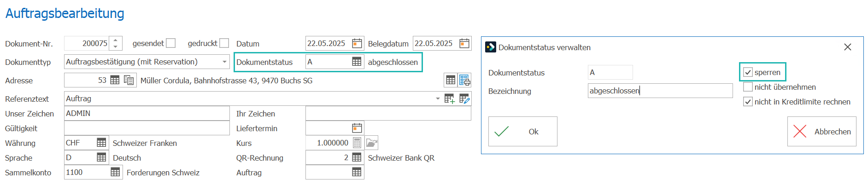Open the Auftrag lookup table icon
The image size is (868, 191).
pos(357,172)
